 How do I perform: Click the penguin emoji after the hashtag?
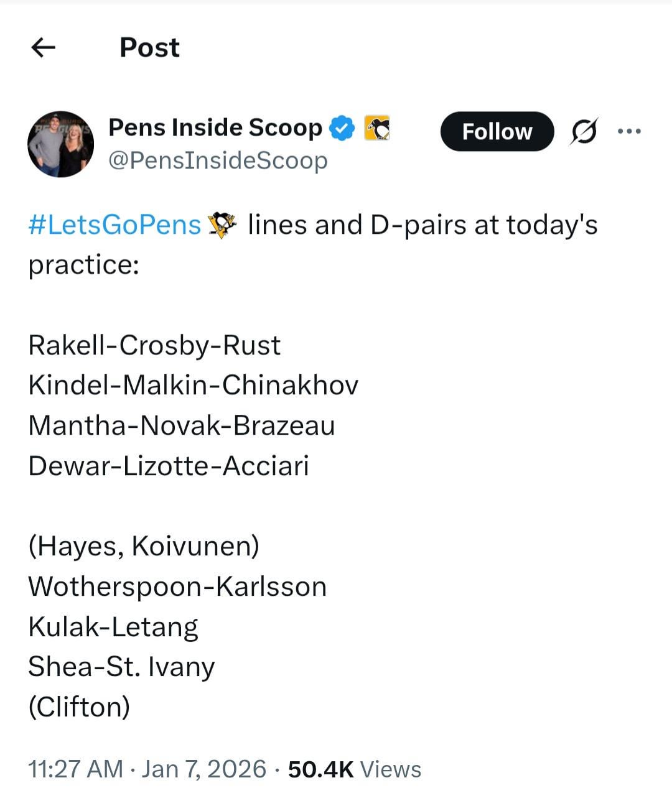click(x=222, y=225)
